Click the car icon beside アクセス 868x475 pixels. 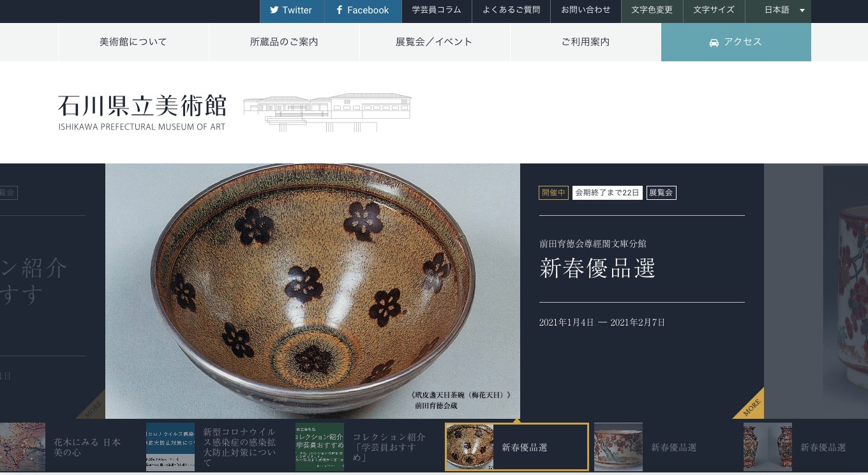pyautogui.click(x=714, y=42)
